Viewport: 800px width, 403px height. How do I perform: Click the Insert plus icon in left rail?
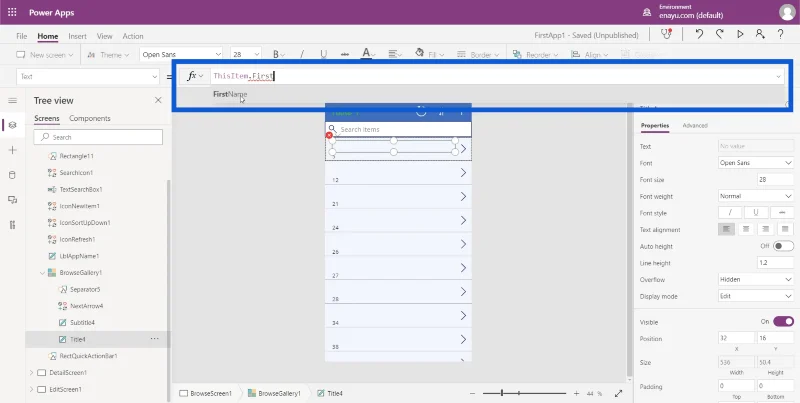pos(12,150)
